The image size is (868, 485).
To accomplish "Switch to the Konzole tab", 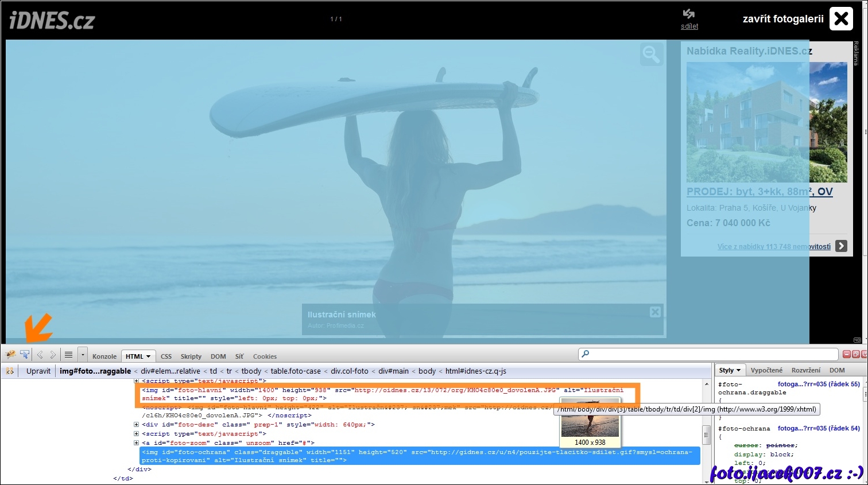I will pyautogui.click(x=104, y=356).
